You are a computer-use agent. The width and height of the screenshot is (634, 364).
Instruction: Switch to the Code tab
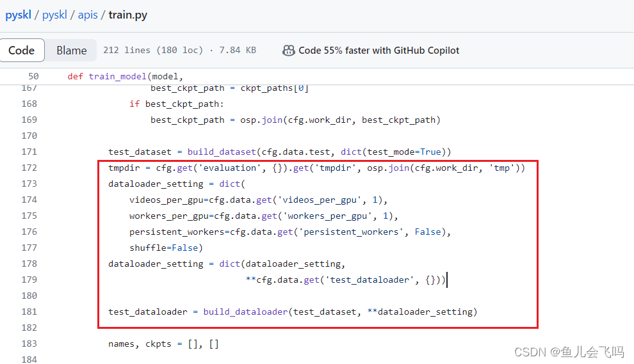[22, 51]
